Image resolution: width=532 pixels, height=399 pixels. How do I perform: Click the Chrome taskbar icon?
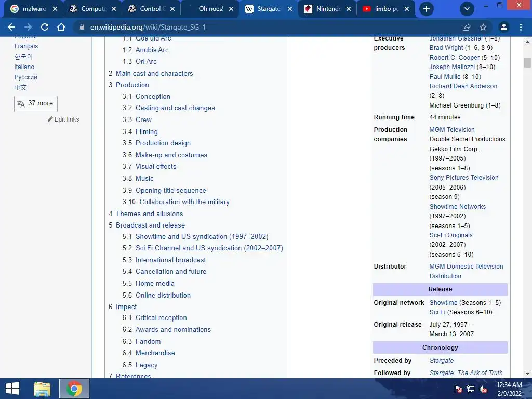74,389
